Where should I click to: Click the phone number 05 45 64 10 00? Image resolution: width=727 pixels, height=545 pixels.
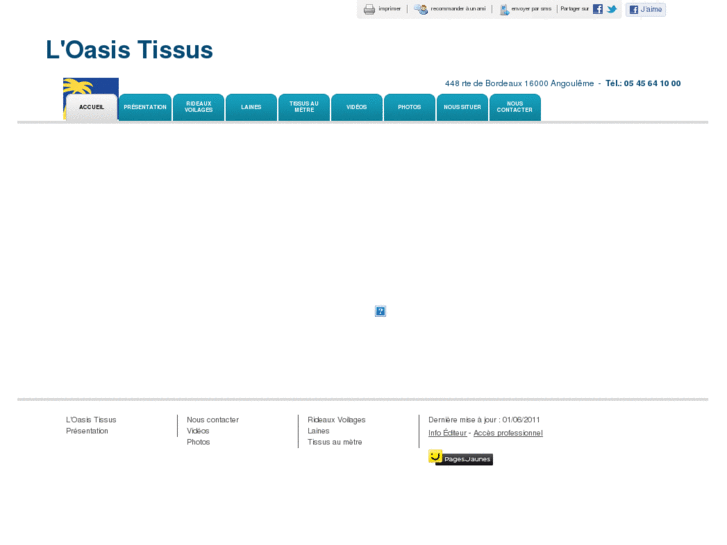pos(652,83)
